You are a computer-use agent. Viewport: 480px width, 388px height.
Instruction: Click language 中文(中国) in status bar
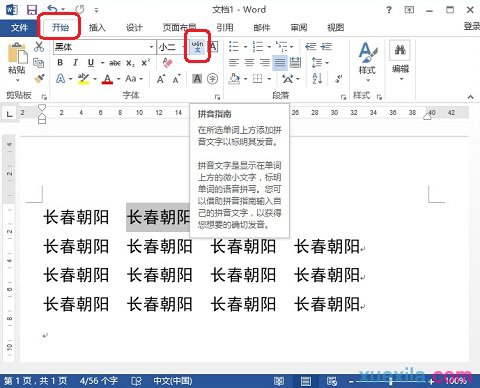point(172,381)
